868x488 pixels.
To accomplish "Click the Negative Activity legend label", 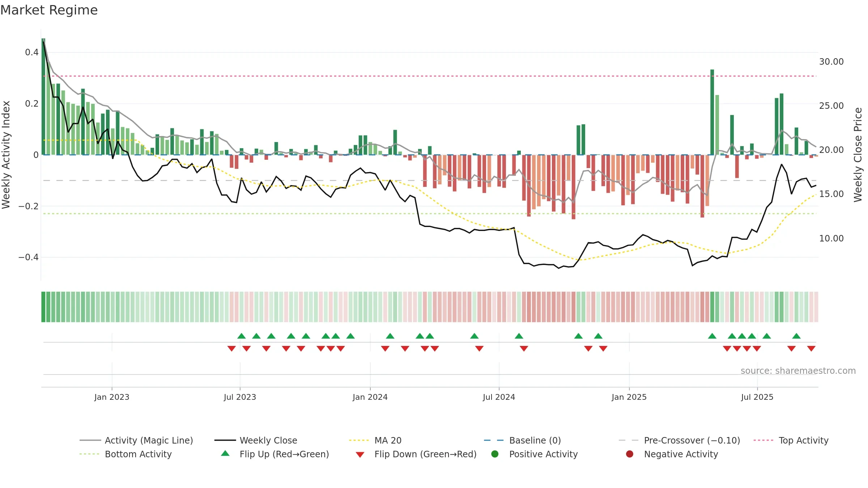I will pos(681,454).
